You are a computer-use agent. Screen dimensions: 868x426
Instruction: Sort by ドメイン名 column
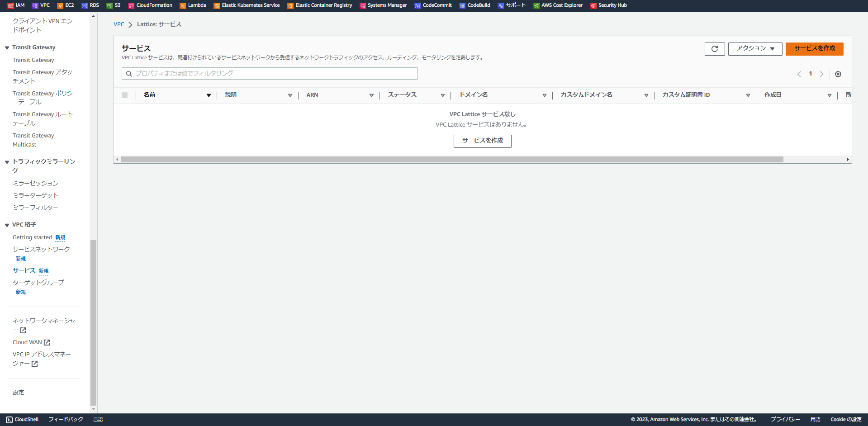tap(545, 95)
